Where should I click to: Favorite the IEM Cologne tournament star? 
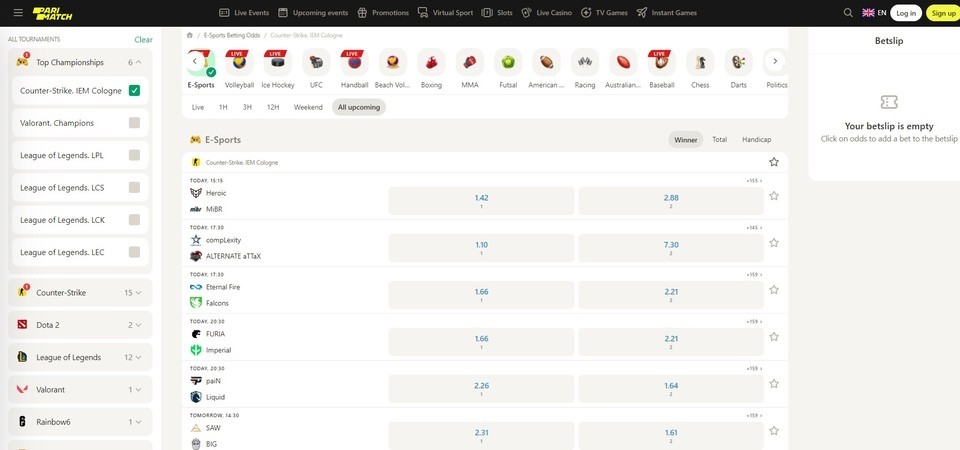[x=774, y=162]
